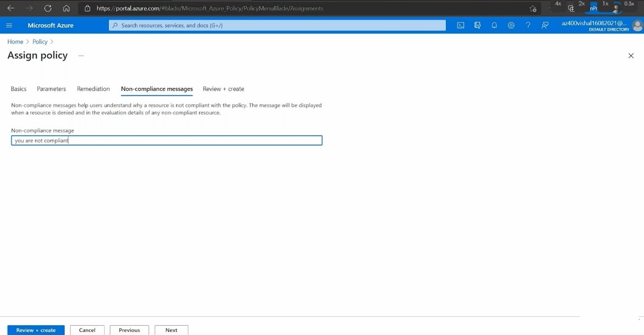This screenshot has height=335, width=644.
Task: Open the help question mark icon
Action: (x=528, y=26)
